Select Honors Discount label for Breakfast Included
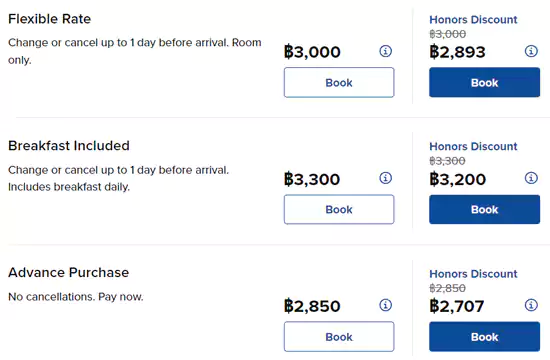 click(x=473, y=146)
